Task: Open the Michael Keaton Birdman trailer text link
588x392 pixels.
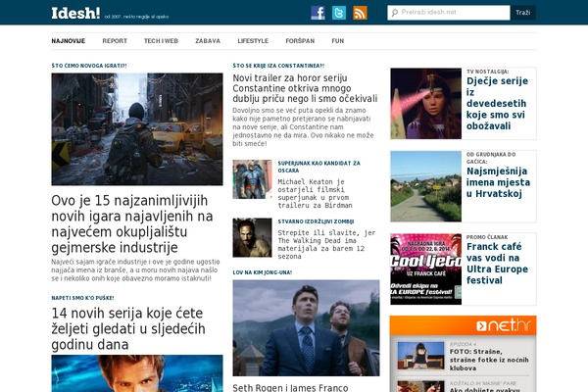Action: coord(315,194)
